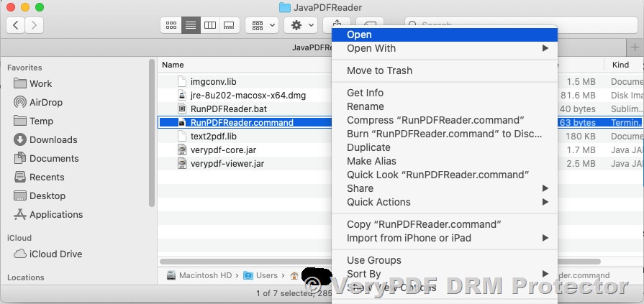
Task: Switch to gallery view in toolbar
Action: click(229, 25)
